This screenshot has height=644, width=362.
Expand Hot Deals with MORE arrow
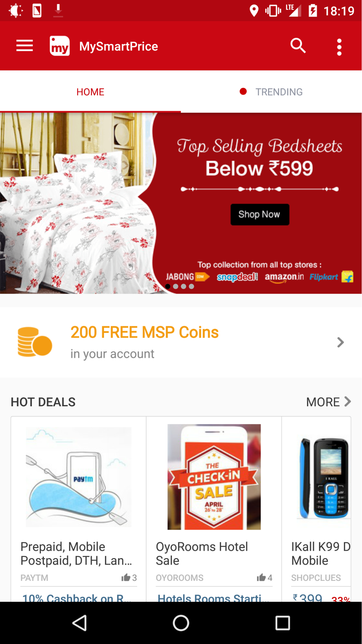click(x=329, y=402)
